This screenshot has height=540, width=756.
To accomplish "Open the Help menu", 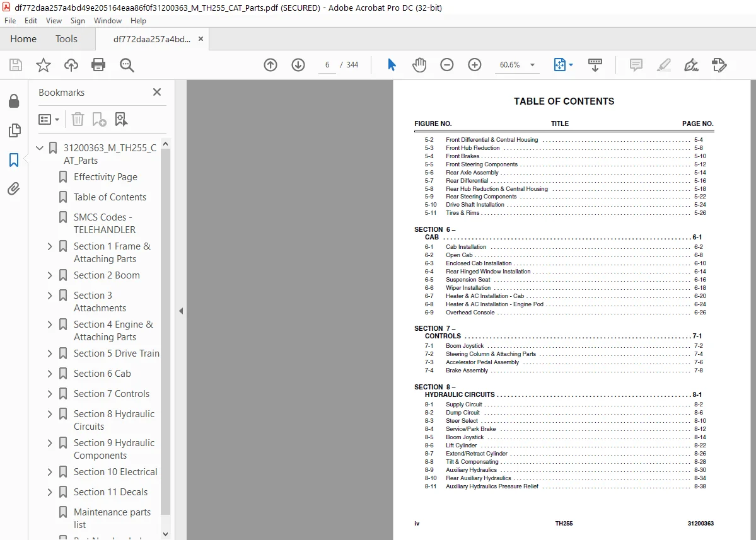I will pos(138,21).
